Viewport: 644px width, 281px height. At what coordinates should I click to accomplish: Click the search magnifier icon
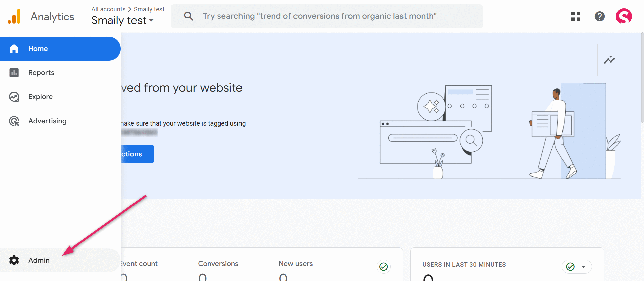pos(189,16)
